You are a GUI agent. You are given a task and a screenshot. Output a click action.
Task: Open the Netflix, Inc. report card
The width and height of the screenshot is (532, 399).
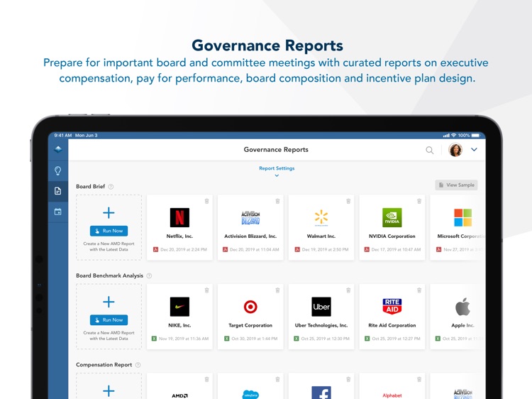pos(180,227)
